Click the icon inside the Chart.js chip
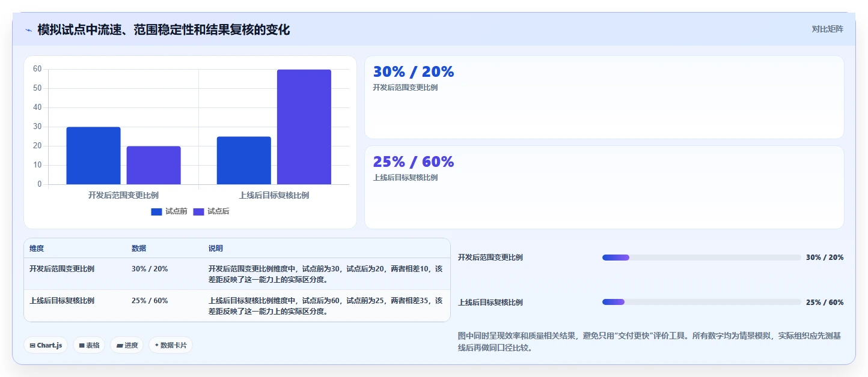 click(32, 345)
